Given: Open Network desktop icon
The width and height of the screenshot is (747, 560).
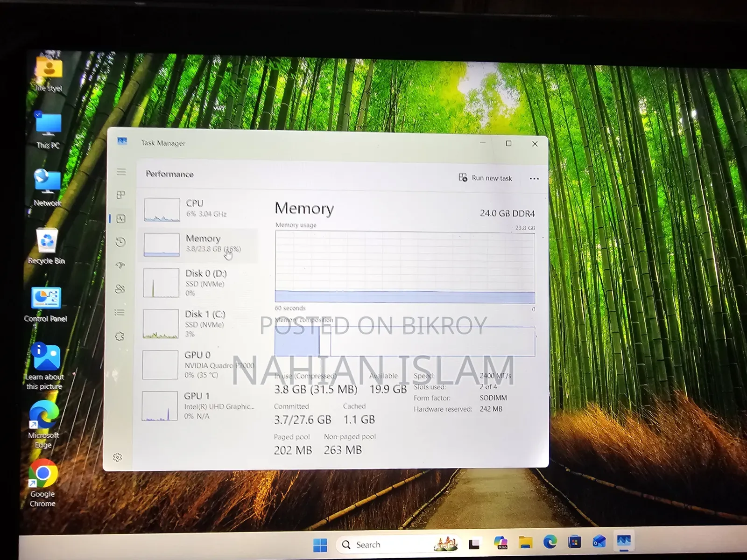Looking at the screenshot, I should (x=47, y=188).
